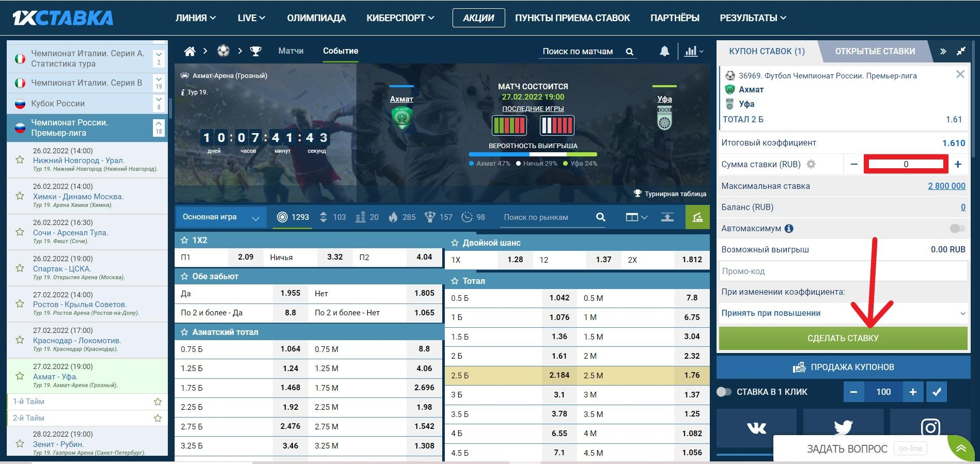
Task: Decrease bet amount with minus button
Action: [854, 164]
